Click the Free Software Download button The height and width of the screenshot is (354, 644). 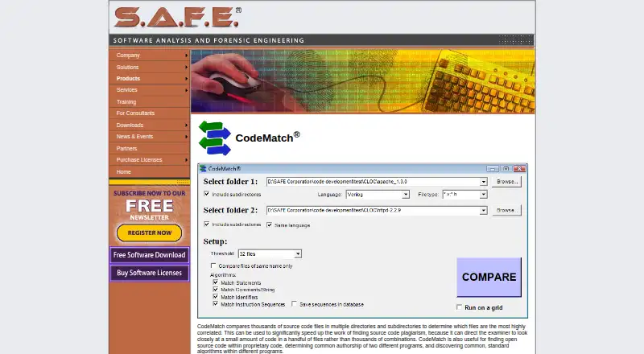click(149, 255)
